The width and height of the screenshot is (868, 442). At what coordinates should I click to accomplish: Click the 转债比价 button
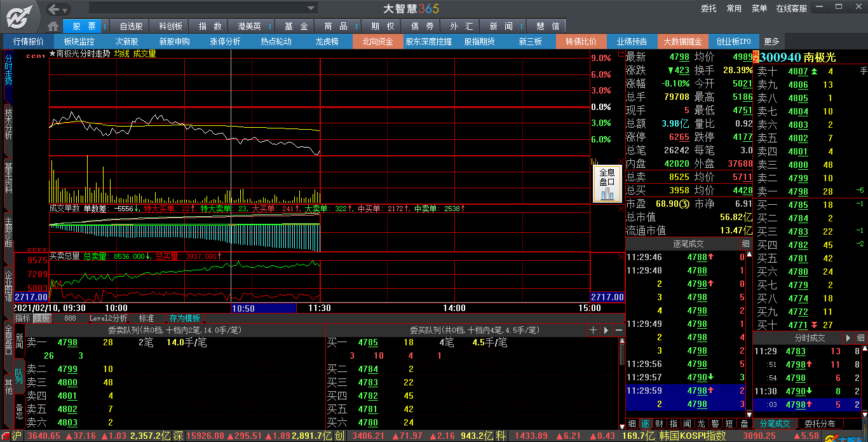[581, 41]
